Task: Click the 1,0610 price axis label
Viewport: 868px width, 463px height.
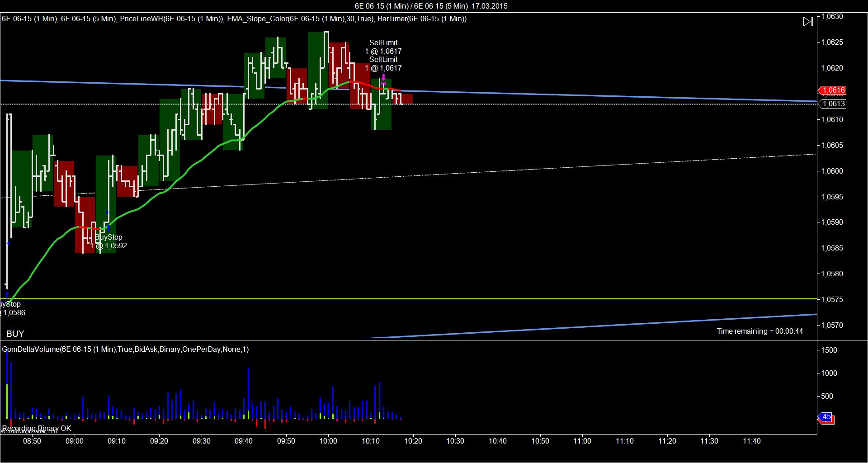Action: [x=832, y=120]
